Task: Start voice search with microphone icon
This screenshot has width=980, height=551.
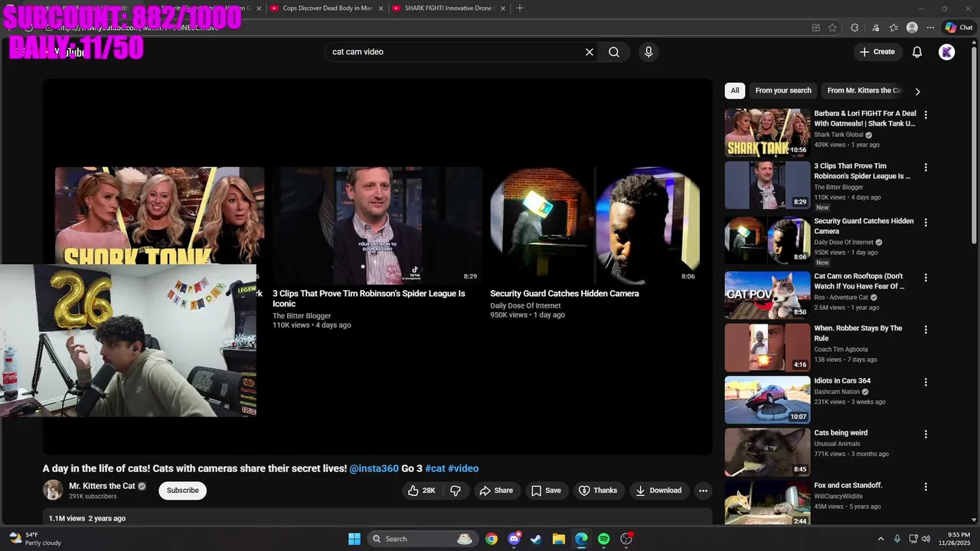Action: (x=648, y=52)
